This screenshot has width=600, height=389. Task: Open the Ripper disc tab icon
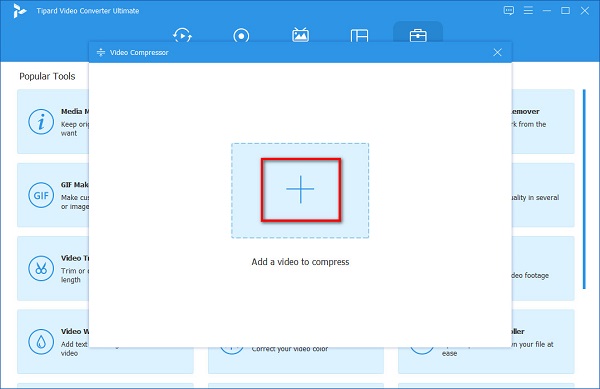(x=241, y=36)
